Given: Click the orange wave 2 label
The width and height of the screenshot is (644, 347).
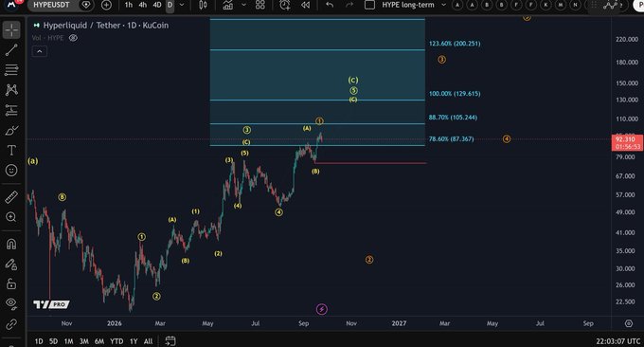Looking at the screenshot, I should coord(369,260).
